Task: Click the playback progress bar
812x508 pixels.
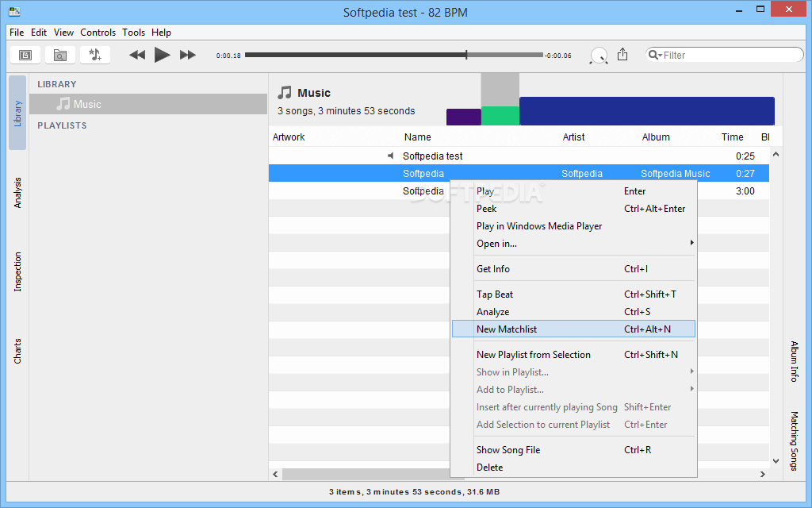Action: tap(393, 55)
